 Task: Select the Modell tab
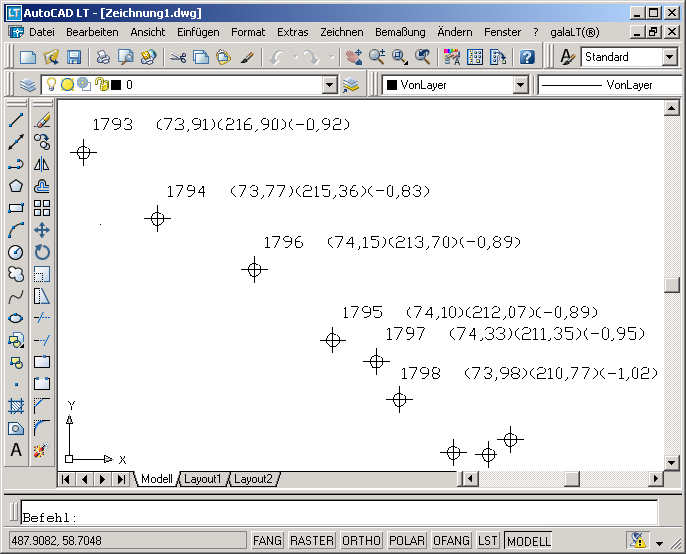click(x=157, y=479)
